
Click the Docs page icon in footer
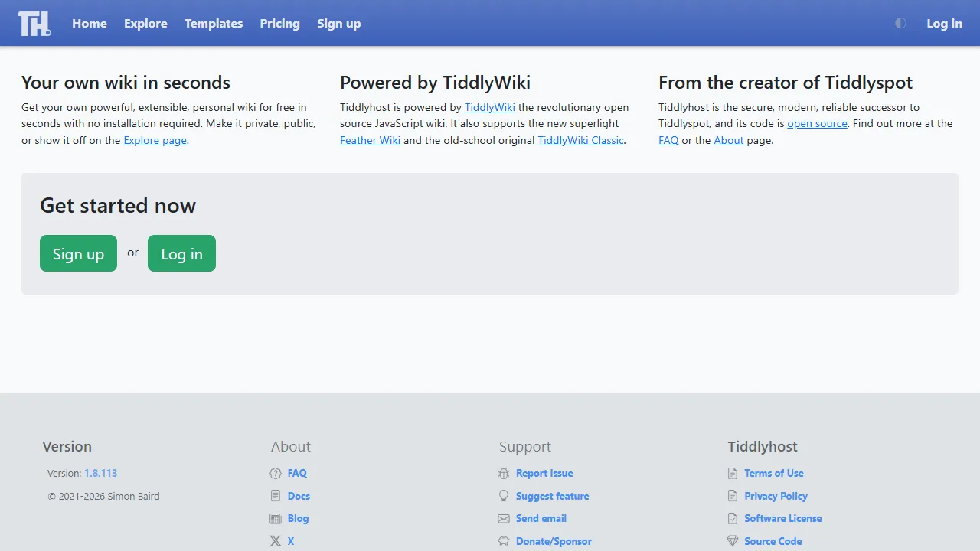[276, 496]
